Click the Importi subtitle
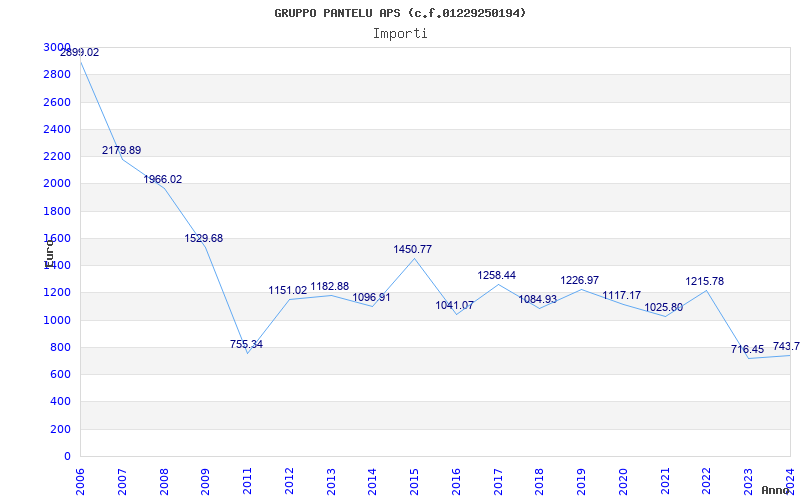The width and height of the screenshot is (800, 500). [x=400, y=34]
